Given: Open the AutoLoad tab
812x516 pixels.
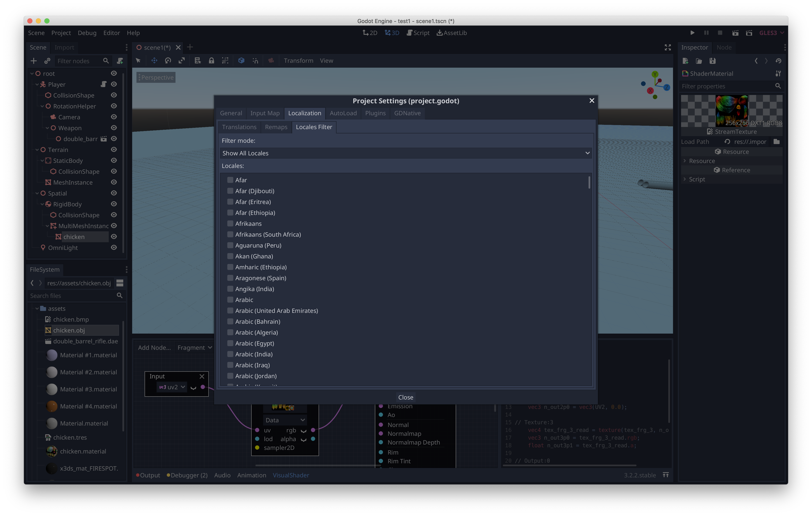Looking at the screenshot, I should click(343, 113).
